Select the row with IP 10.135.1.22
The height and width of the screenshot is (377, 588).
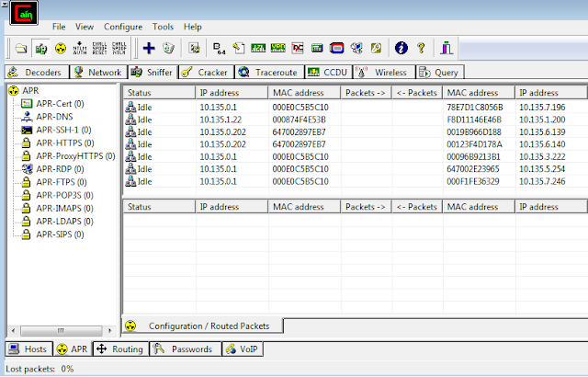pyautogui.click(x=355, y=120)
